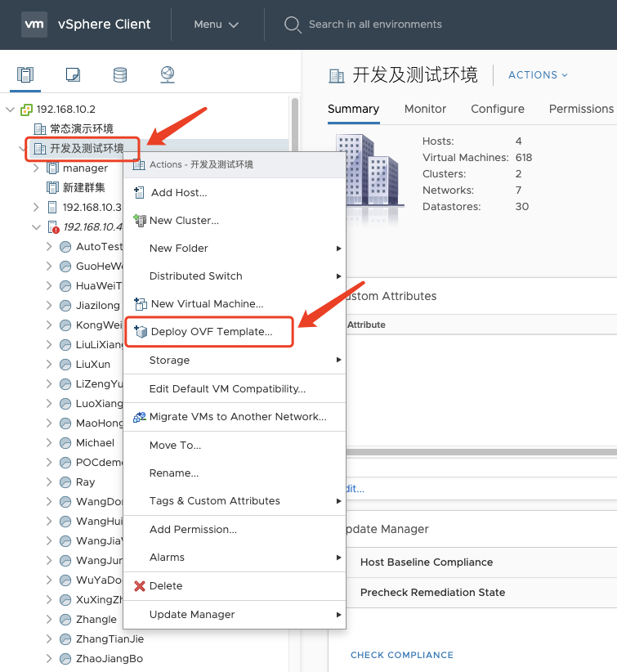Click the Search in all environments field

point(375,25)
